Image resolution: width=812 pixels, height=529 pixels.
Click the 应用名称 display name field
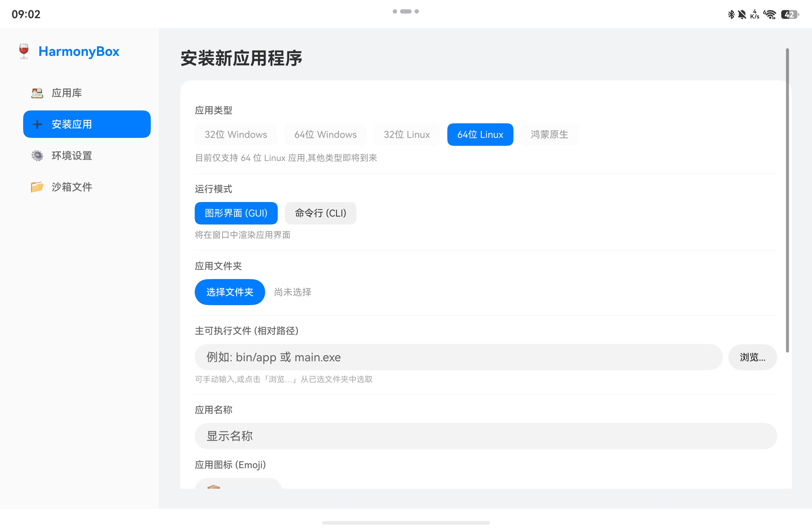[x=486, y=436]
